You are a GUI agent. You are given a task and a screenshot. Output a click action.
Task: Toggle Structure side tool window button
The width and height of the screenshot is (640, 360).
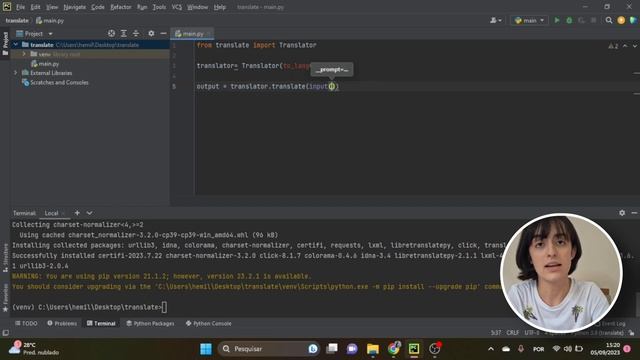click(x=5, y=258)
